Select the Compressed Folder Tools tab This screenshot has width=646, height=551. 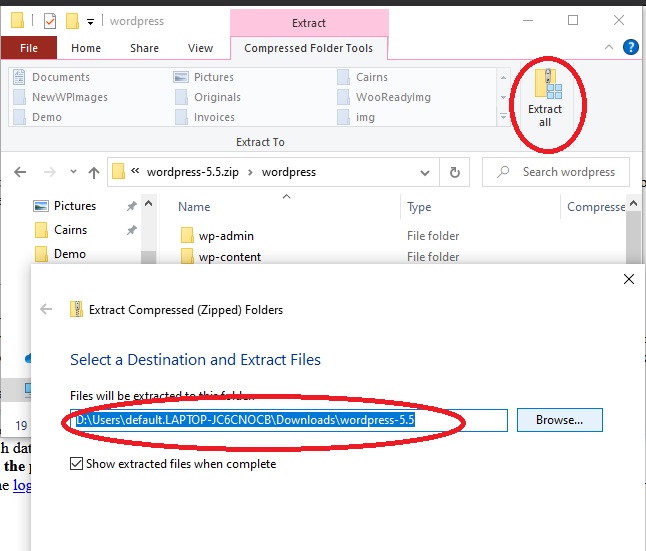coord(309,48)
